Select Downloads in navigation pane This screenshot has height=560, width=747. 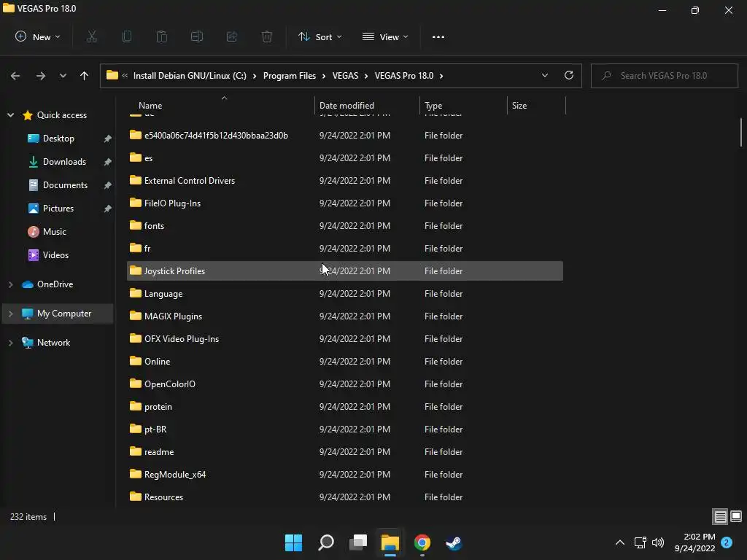64,161
